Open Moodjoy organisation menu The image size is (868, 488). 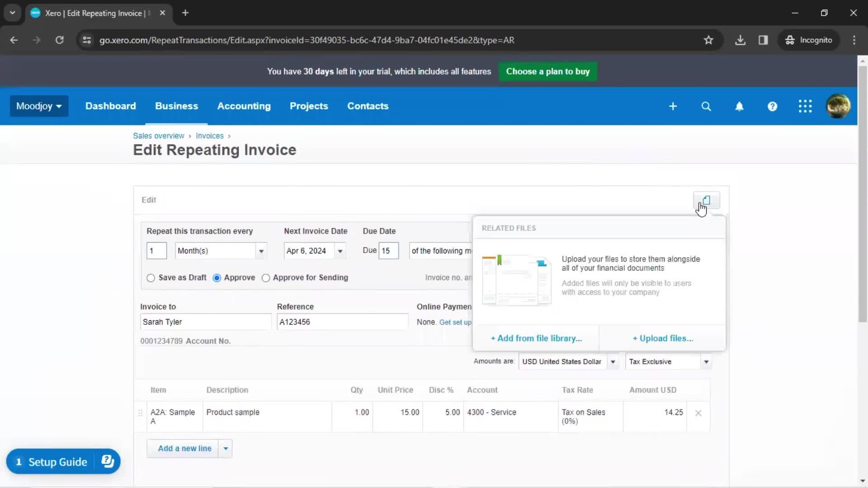(39, 106)
